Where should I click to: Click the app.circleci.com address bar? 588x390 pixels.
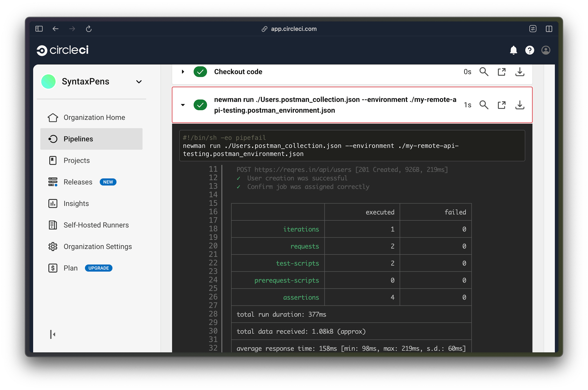tap(294, 29)
